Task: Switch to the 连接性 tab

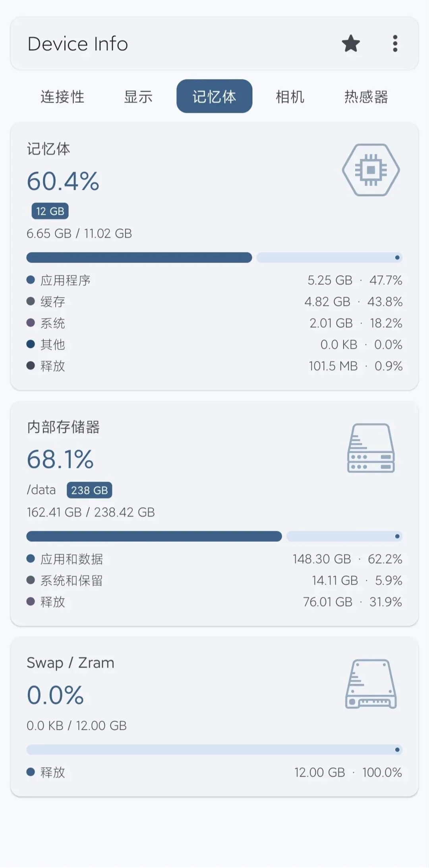Action: [x=62, y=96]
